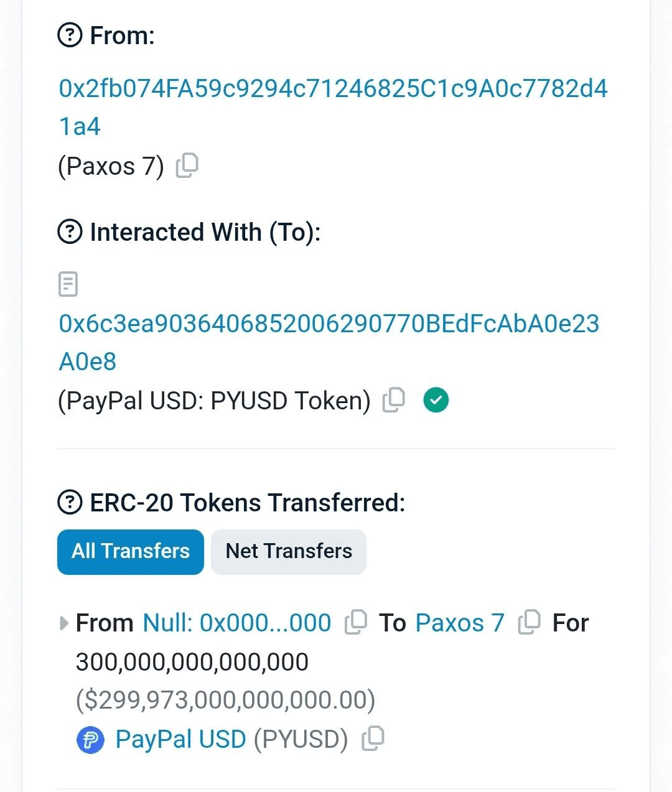Screen dimensions: 672x792
Task: Open Paxos 7 link in transfer row
Action: 460,623
